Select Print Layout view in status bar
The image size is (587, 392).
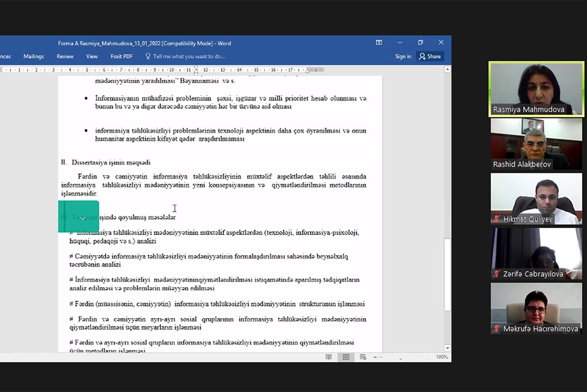tap(346, 357)
